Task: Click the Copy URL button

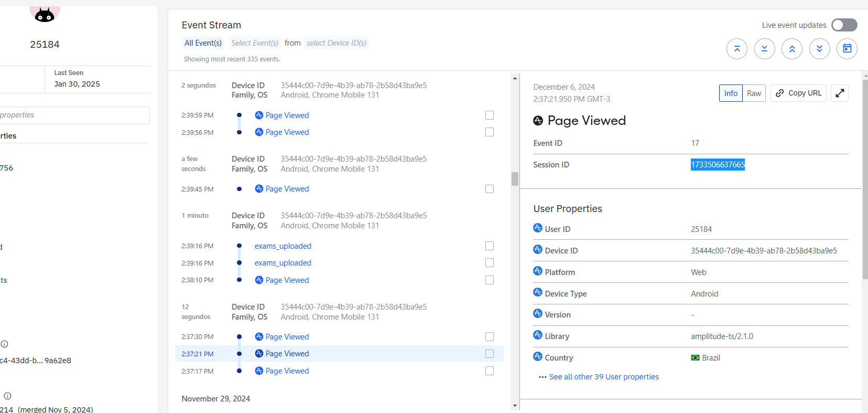Action: pyautogui.click(x=798, y=93)
